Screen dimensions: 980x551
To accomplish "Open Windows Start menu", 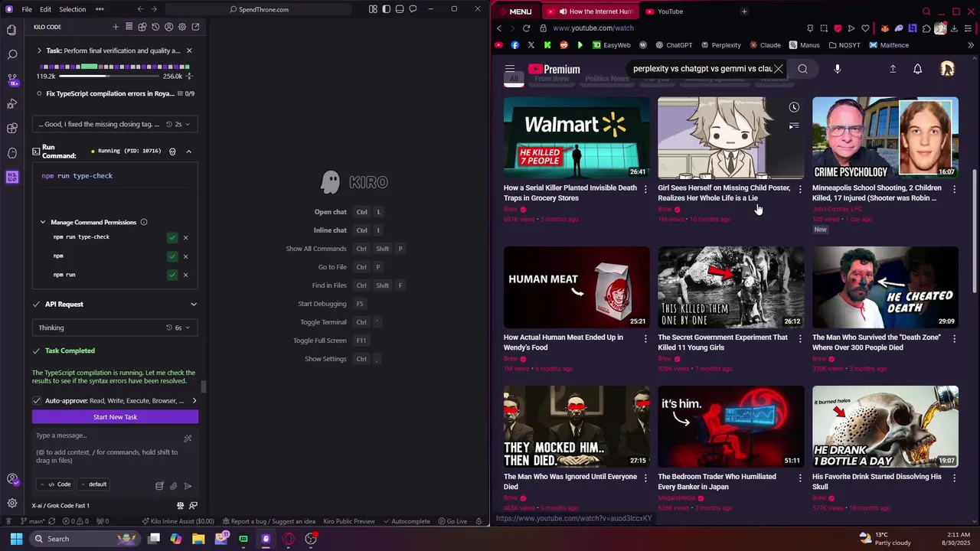I will [x=16, y=539].
